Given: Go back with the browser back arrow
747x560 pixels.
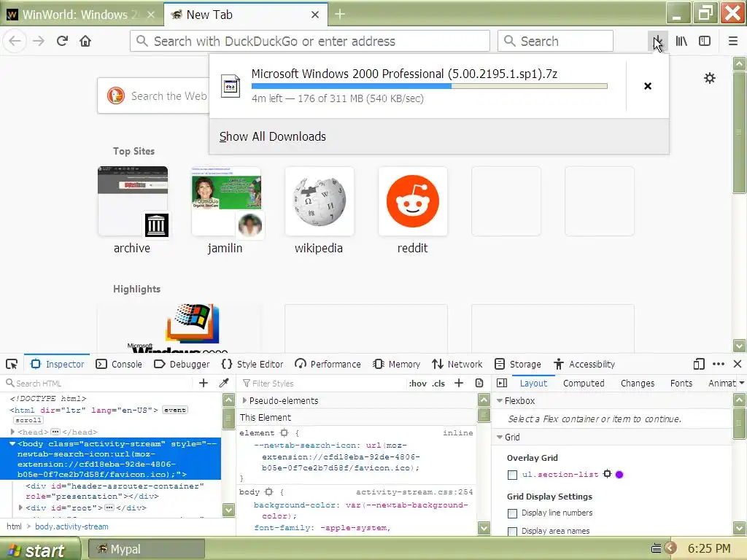Looking at the screenshot, I should (15, 41).
